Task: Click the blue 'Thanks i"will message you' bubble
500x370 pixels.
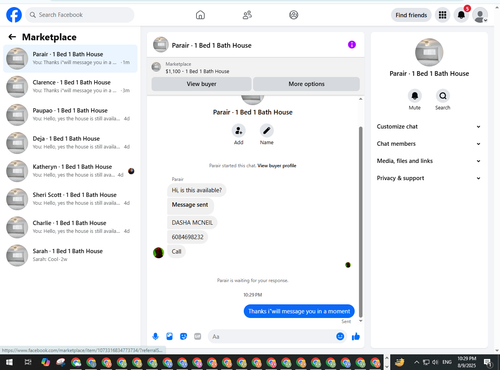Action: (299, 311)
